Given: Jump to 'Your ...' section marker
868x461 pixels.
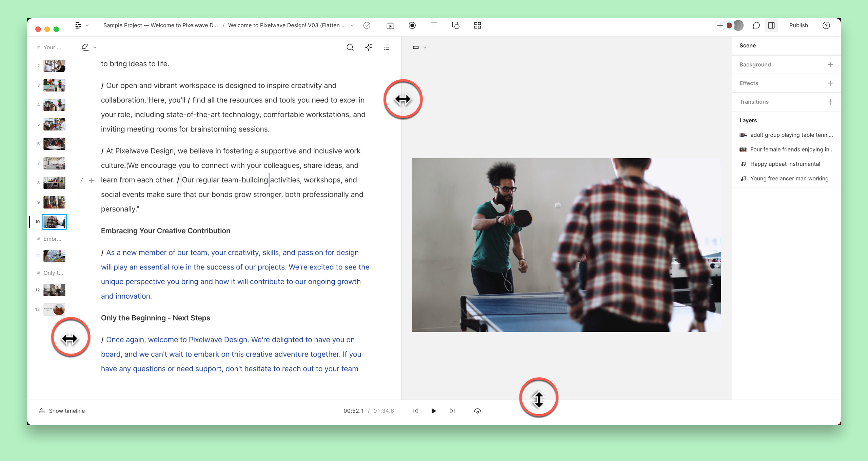Looking at the screenshot, I should click(x=50, y=47).
